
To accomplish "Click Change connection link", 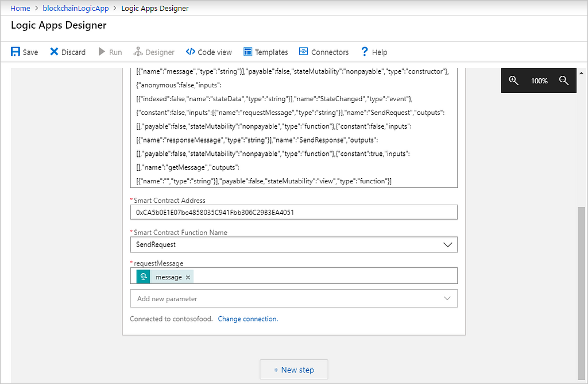I will tap(247, 318).
